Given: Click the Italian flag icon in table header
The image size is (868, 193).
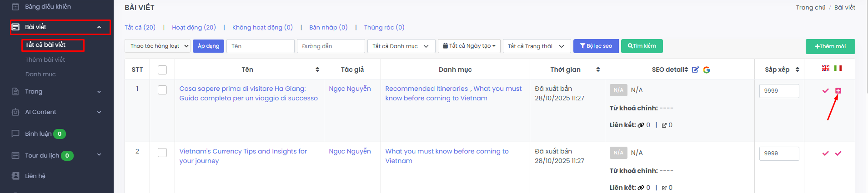Looking at the screenshot, I should click(x=838, y=68).
